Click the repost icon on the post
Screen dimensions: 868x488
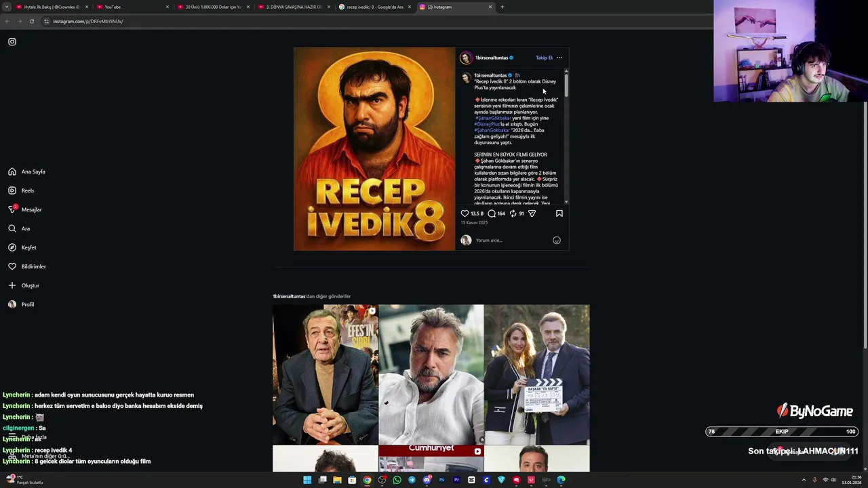point(513,213)
